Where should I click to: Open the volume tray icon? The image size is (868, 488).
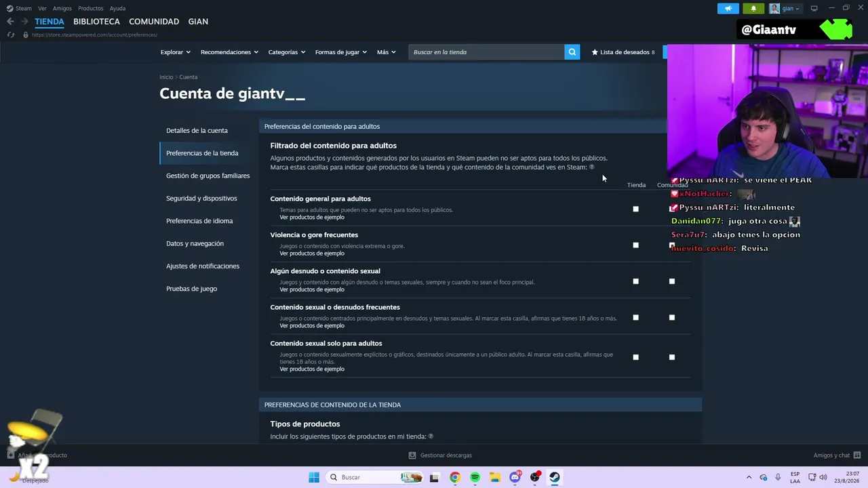click(x=823, y=477)
